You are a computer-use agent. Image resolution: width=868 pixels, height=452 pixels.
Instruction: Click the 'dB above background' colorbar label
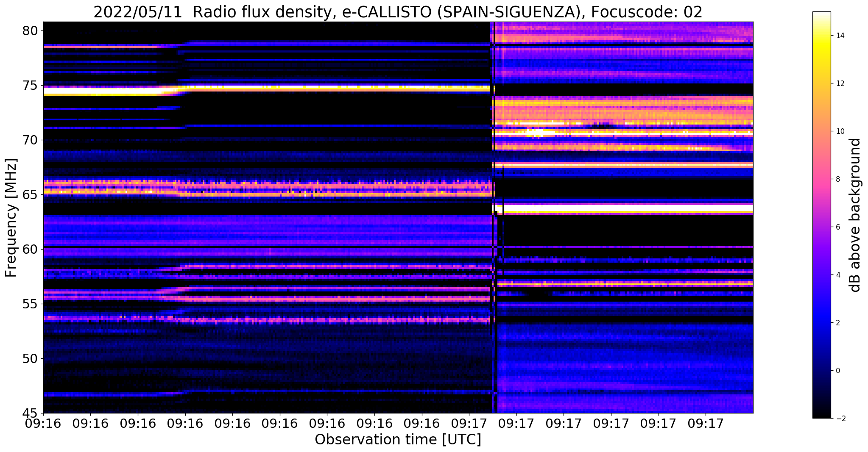pos(855,215)
